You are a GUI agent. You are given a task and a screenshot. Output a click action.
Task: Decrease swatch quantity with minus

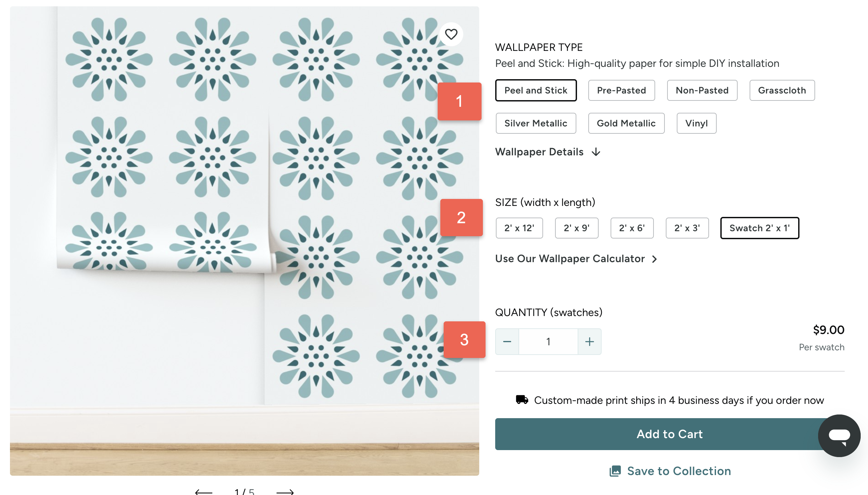click(507, 342)
